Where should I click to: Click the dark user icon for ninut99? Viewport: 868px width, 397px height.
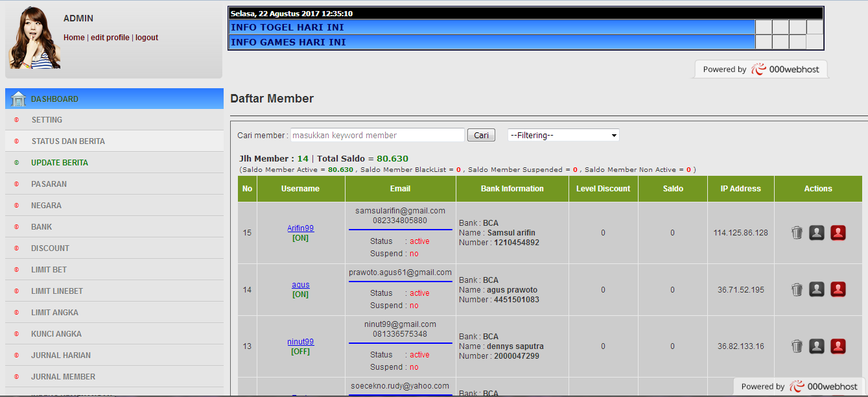(817, 346)
